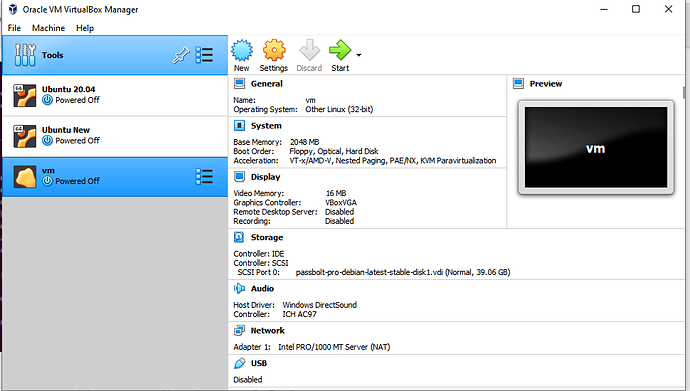Screen dimensions: 690x391
Task: Open the Help menu
Action: click(85, 28)
